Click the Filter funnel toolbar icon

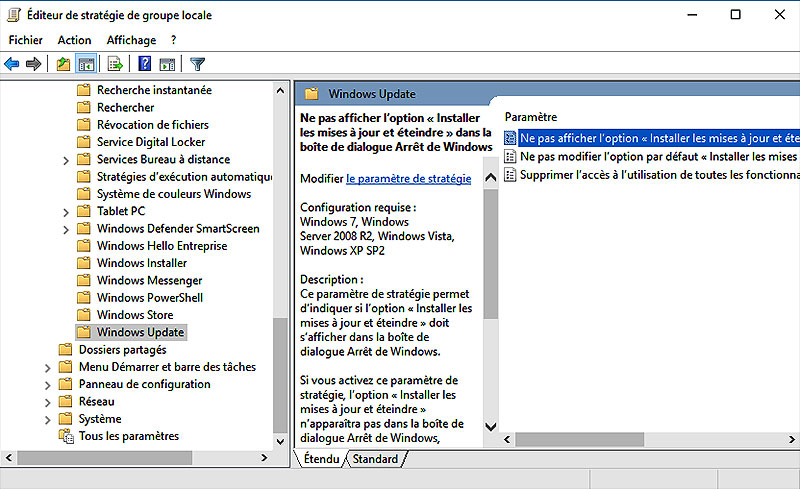tap(197, 64)
